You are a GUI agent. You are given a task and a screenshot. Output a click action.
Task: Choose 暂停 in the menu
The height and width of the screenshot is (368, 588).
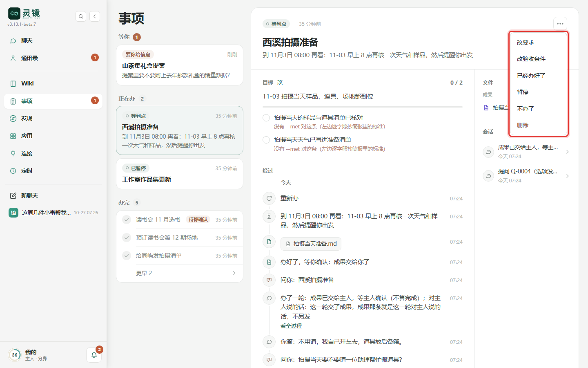click(x=539, y=92)
